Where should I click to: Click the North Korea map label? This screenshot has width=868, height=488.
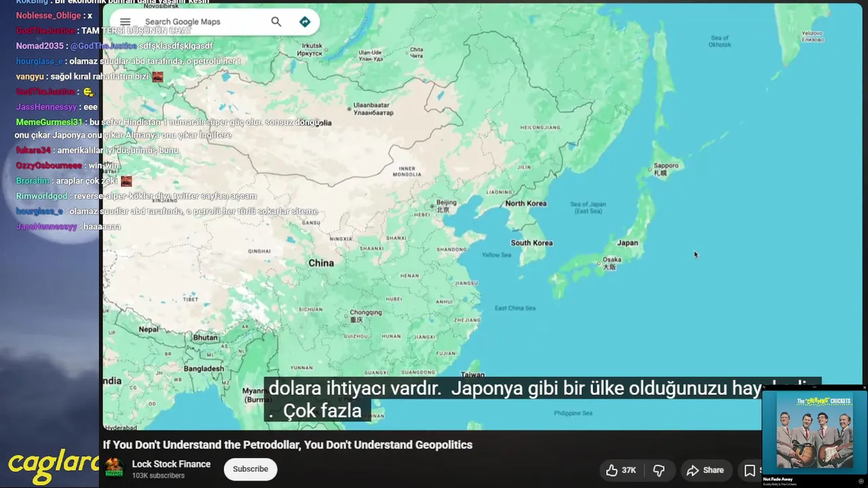526,203
